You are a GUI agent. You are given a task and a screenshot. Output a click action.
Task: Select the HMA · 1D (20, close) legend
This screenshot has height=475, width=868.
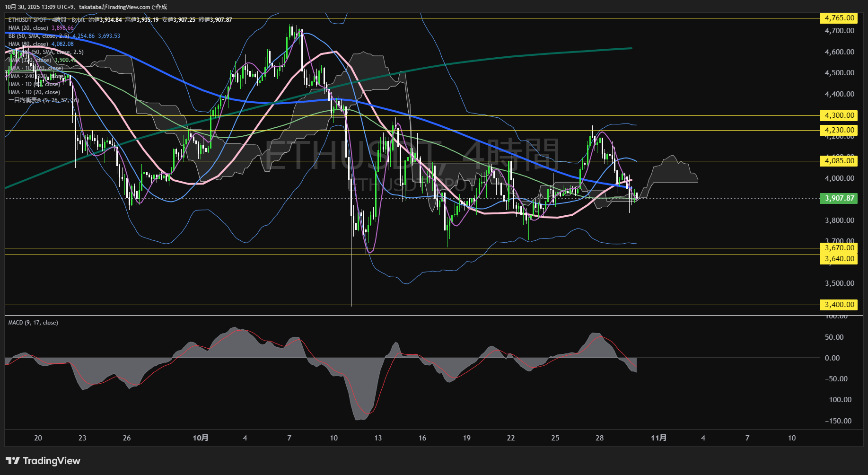click(x=34, y=92)
